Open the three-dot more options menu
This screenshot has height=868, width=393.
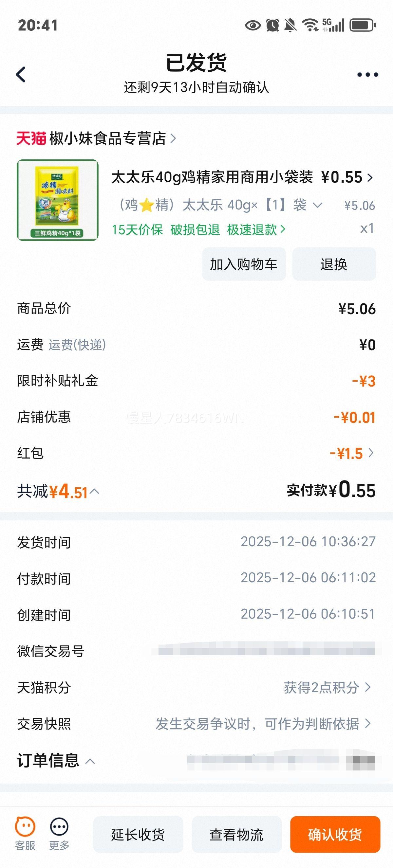367,75
